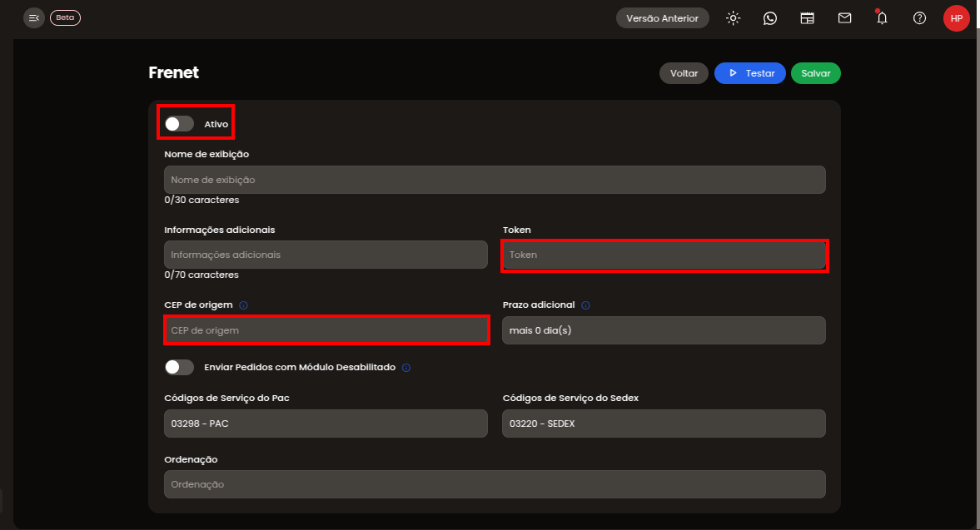Click the green Salvar button
980x530 pixels.
click(816, 73)
